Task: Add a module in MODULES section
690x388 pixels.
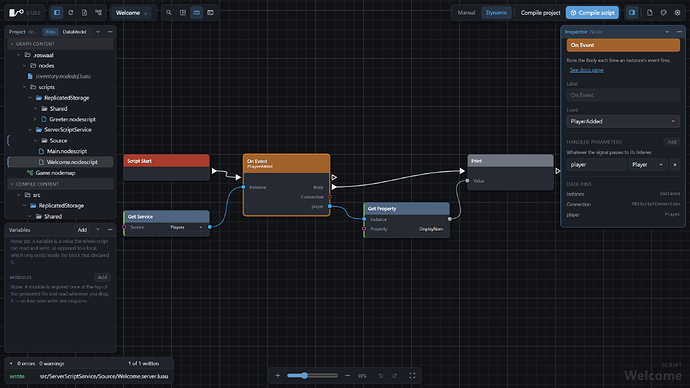Action: point(102,277)
